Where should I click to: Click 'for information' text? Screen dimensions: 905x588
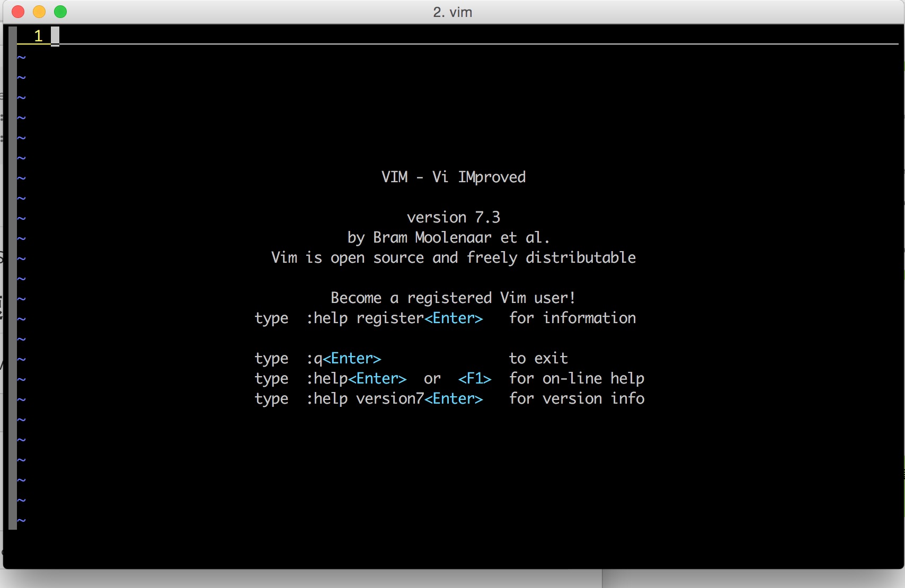(572, 318)
